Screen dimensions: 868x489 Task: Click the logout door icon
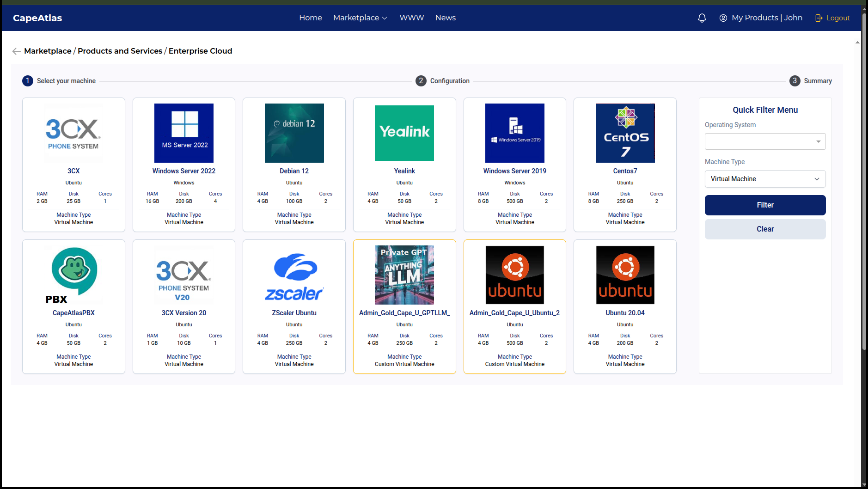coord(819,18)
